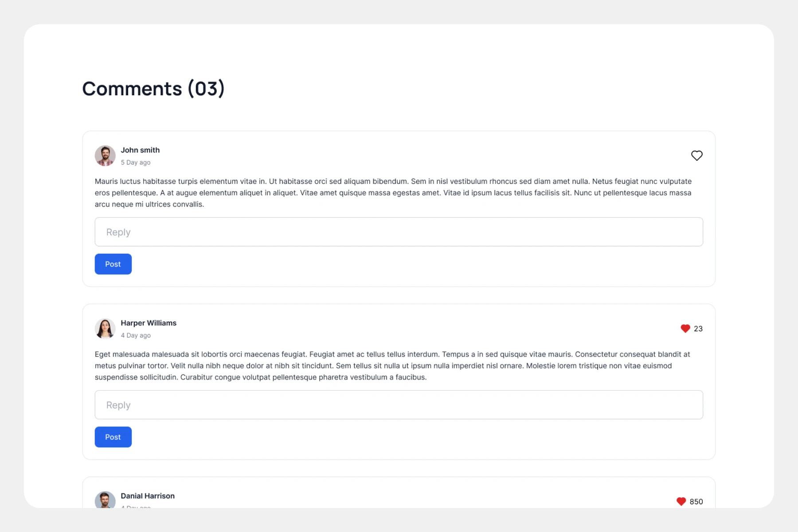
Task: Click the Harper Williams username
Action: [x=149, y=323]
